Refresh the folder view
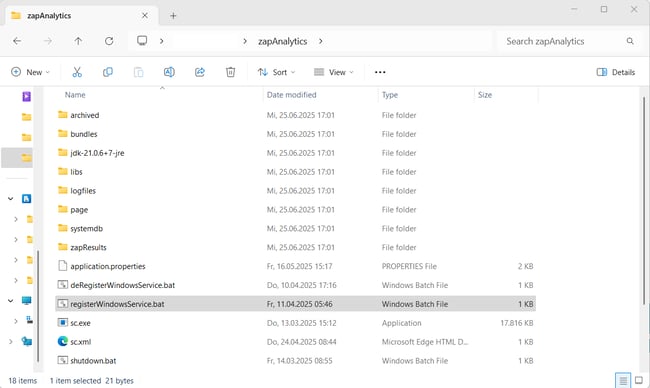The width and height of the screenshot is (650, 388). pyautogui.click(x=109, y=41)
